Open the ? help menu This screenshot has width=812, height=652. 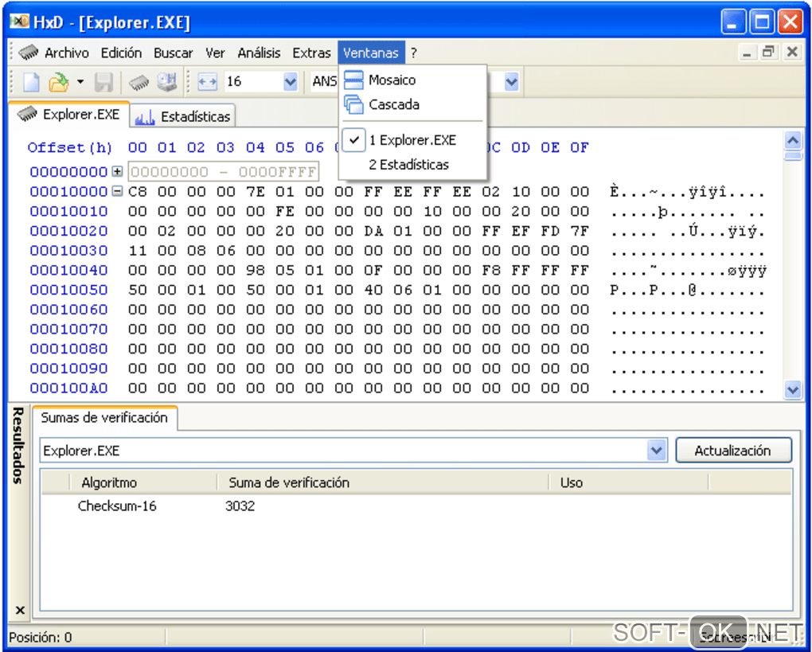(414, 53)
